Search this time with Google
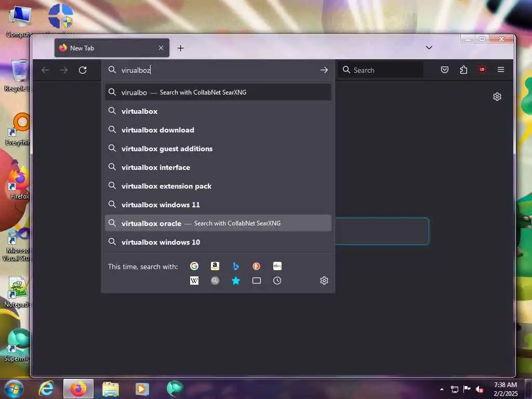532x399 pixels. point(194,266)
